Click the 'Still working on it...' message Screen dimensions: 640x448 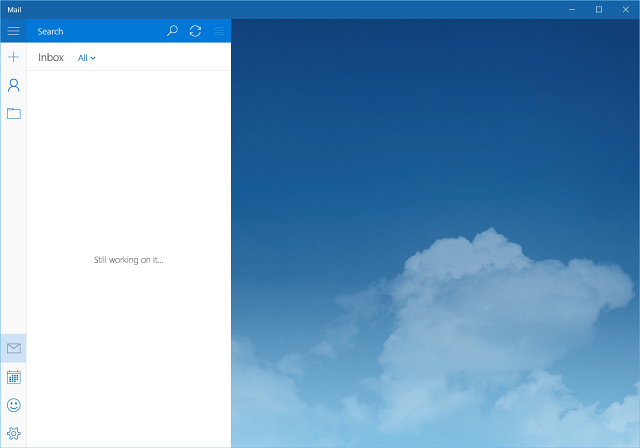[x=129, y=260]
